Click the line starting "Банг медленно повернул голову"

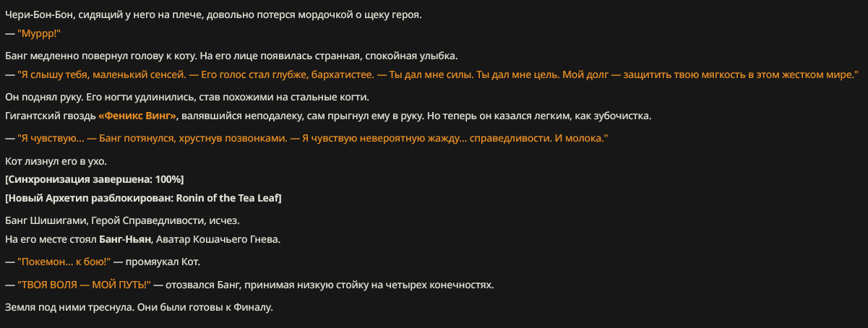[x=231, y=56]
